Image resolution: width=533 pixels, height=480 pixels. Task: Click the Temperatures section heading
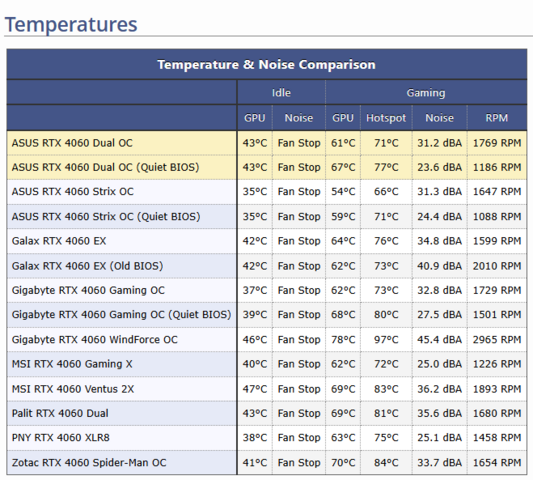71,24
